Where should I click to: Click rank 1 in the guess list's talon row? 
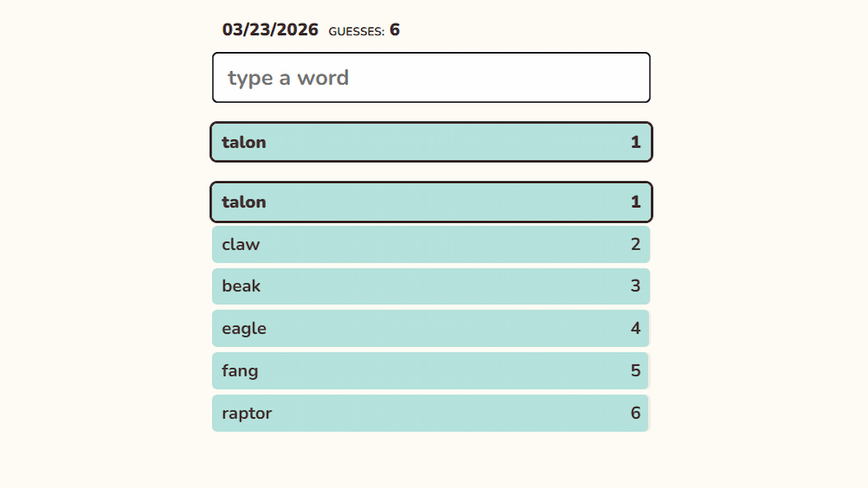635,202
